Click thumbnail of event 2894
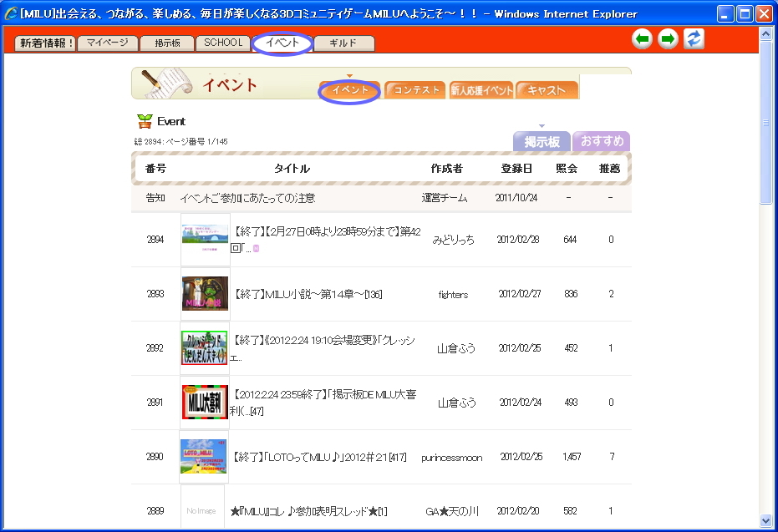The width and height of the screenshot is (778, 532). (x=205, y=240)
